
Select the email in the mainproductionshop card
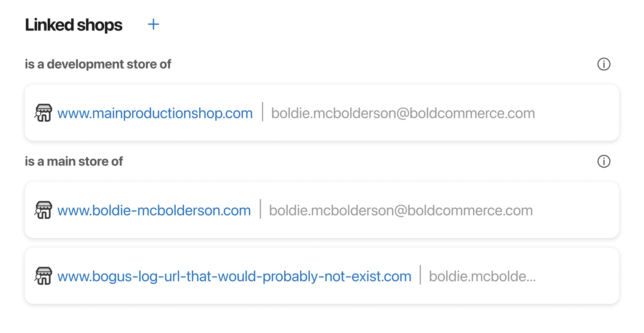403,113
